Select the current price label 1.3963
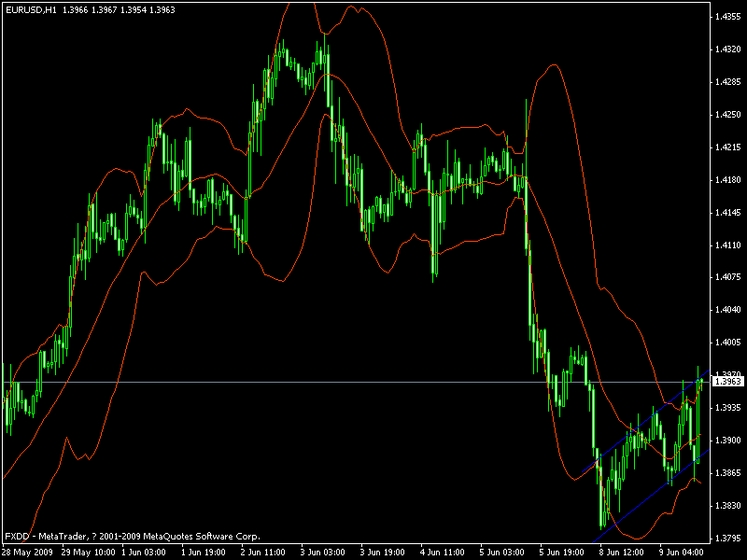747x560 pixels. [728, 382]
